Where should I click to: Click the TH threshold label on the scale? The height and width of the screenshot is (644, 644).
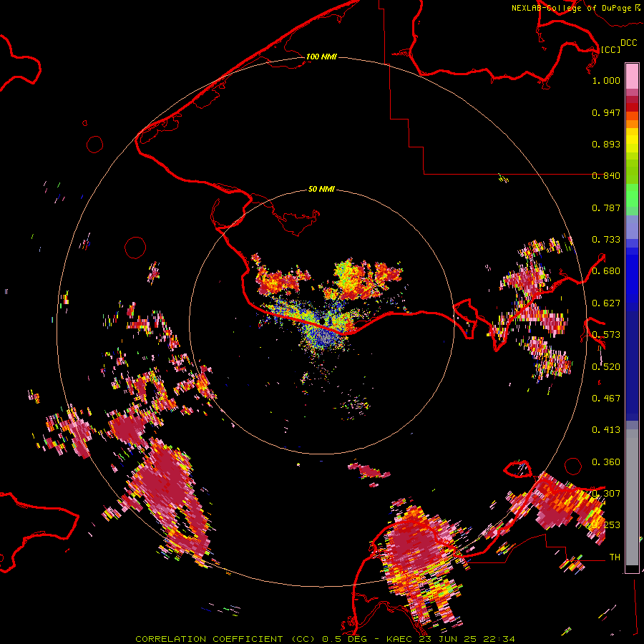coord(615,557)
